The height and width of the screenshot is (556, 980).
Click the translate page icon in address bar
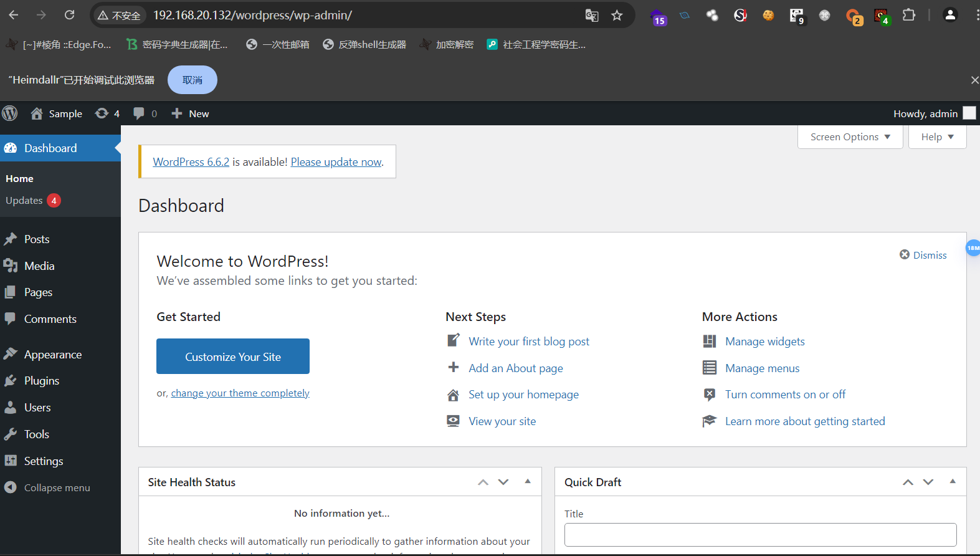click(x=592, y=16)
